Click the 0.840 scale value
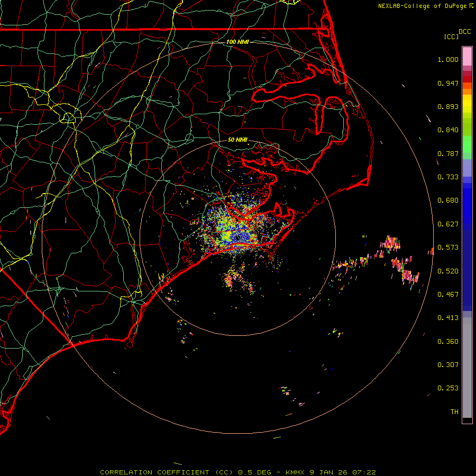The image size is (476, 476). click(x=448, y=130)
